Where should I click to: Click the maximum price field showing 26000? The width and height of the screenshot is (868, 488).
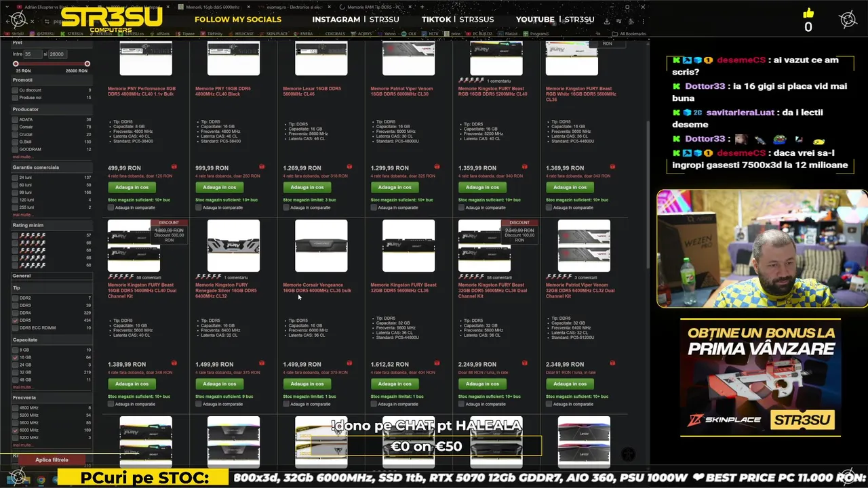[x=56, y=54]
